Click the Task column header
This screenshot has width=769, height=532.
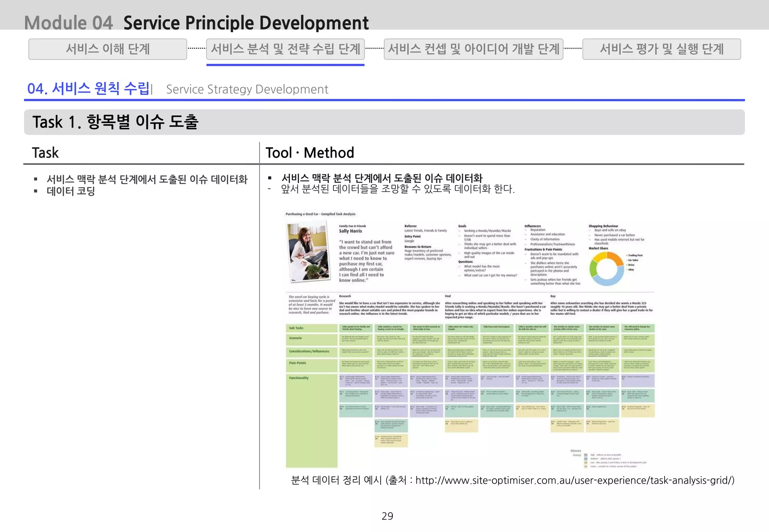click(x=45, y=153)
